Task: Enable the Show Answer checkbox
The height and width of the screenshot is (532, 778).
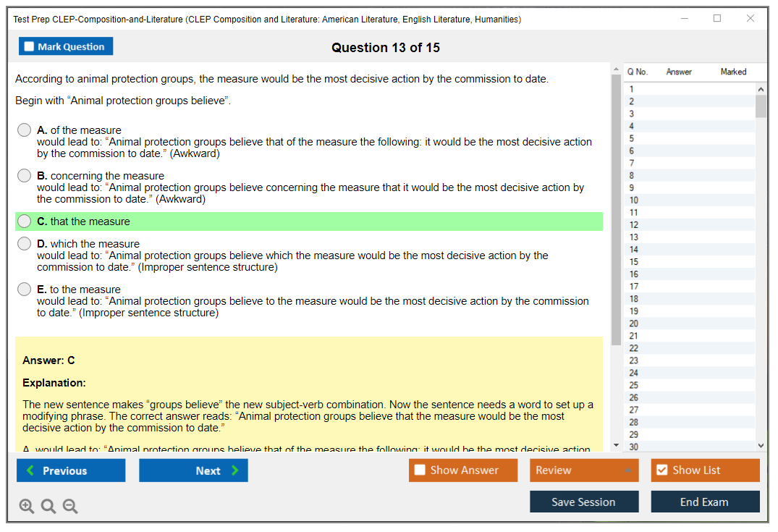Action: point(420,470)
